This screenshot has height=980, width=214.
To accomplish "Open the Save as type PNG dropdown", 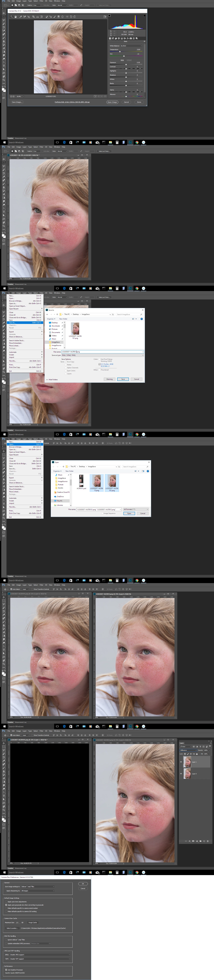I will pyautogui.click(x=103, y=355).
